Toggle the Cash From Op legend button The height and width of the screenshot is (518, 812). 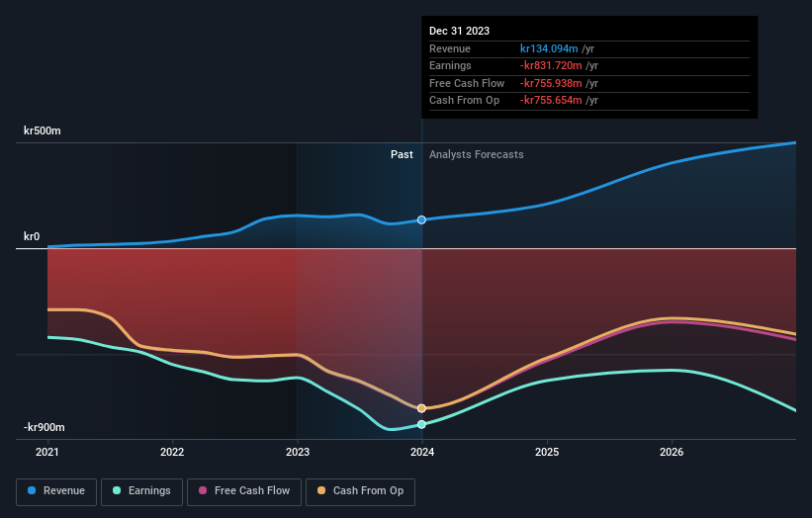pyautogui.click(x=360, y=491)
